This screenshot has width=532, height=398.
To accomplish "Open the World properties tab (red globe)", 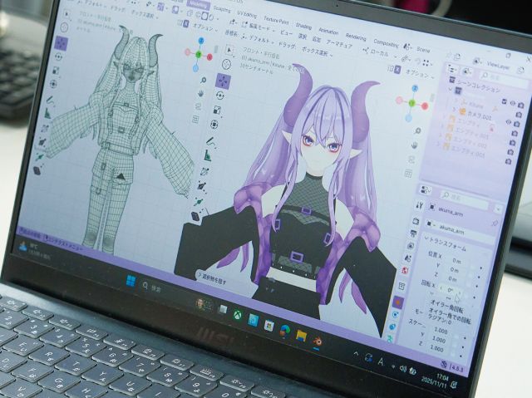I will [x=405, y=271].
